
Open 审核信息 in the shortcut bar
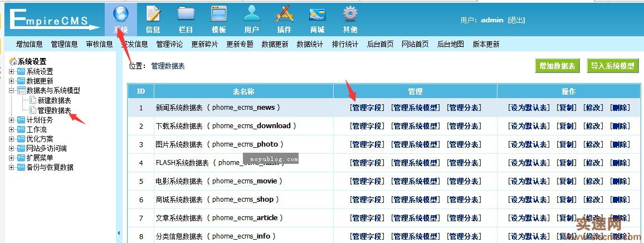99,45
